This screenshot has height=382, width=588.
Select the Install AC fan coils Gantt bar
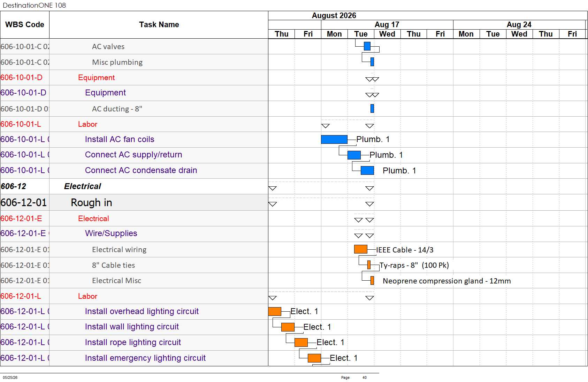(334, 139)
